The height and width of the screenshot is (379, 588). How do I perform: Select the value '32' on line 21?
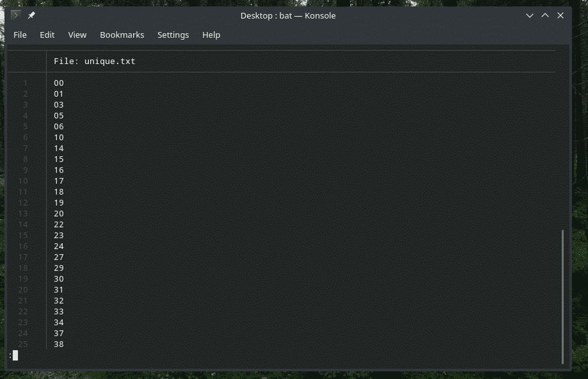pyautogui.click(x=59, y=300)
